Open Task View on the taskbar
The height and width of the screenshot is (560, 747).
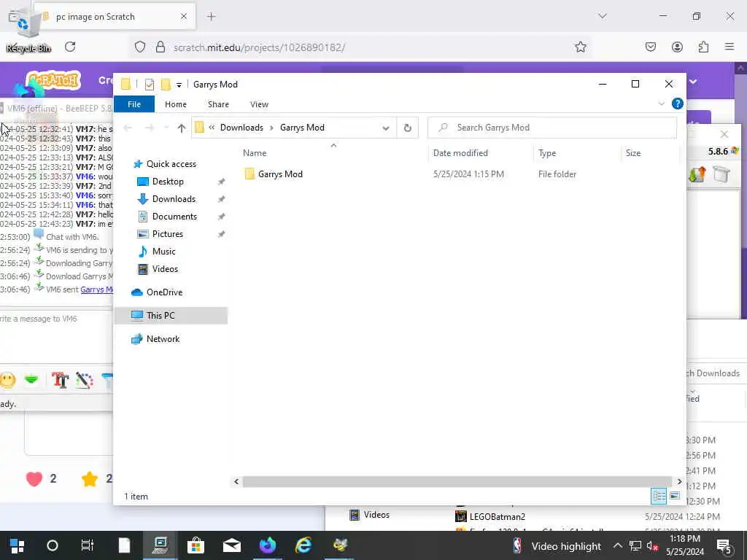point(88,545)
